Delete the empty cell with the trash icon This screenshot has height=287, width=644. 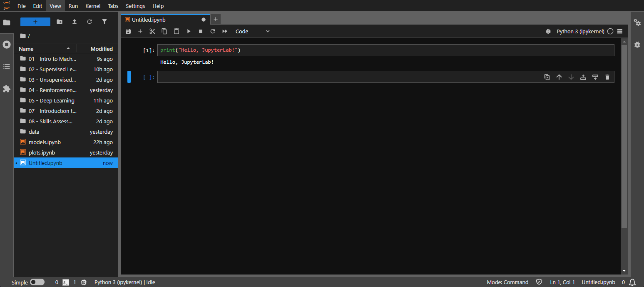607,77
